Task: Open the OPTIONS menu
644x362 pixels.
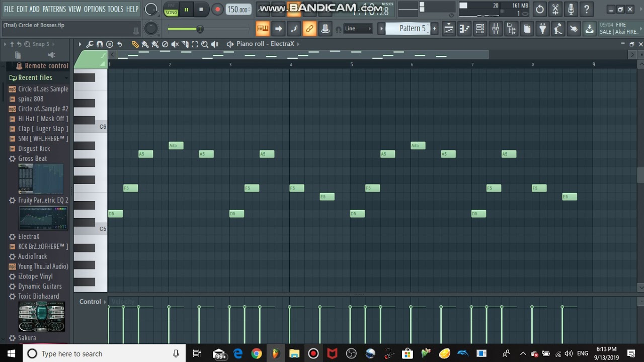Action: pyautogui.click(x=95, y=9)
